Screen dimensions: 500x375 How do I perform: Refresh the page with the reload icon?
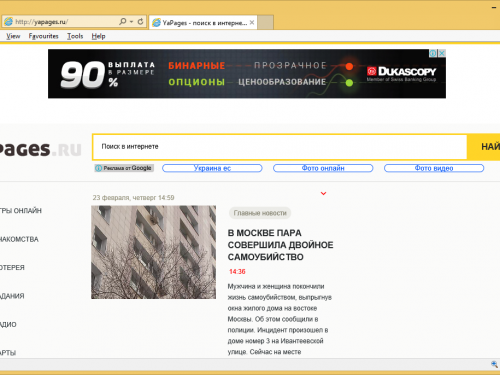coord(140,22)
